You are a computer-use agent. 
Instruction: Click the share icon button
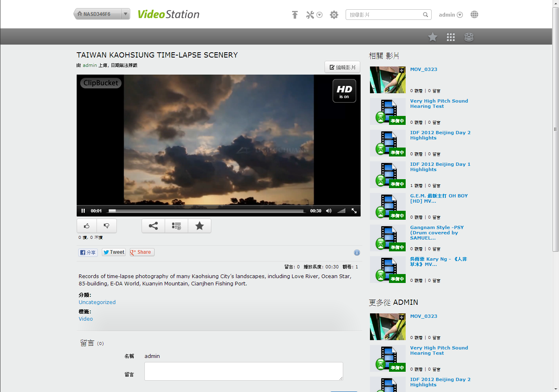click(153, 226)
